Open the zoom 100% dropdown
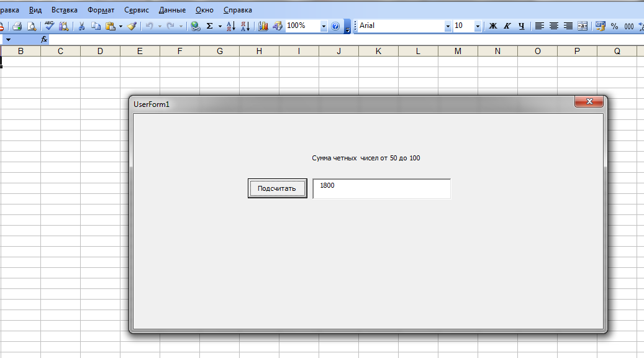The height and width of the screenshot is (358, 644). pos(324,26)
